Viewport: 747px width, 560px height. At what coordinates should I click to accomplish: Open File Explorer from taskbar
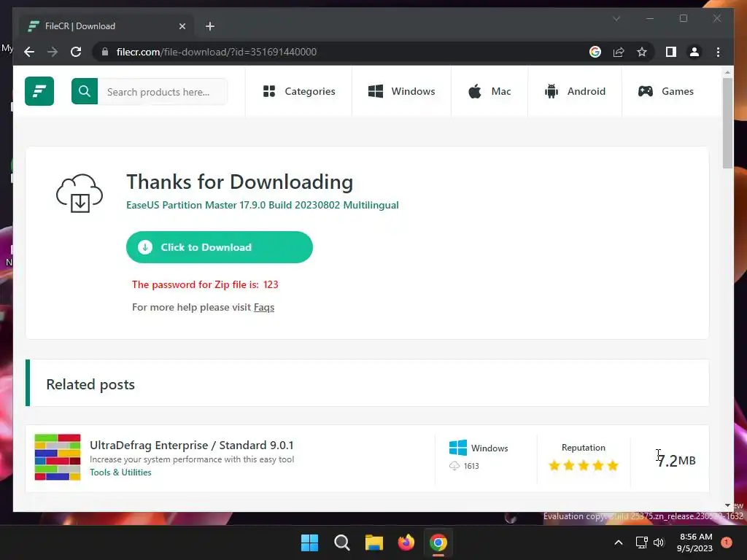point(374,542)
